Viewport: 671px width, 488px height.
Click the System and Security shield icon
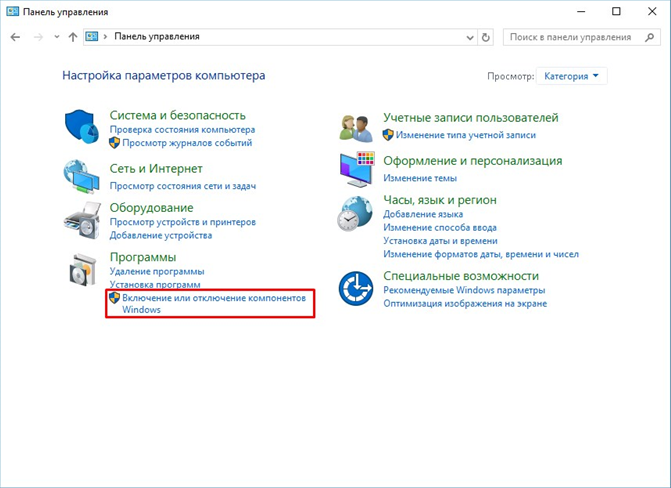coord(82,127)
